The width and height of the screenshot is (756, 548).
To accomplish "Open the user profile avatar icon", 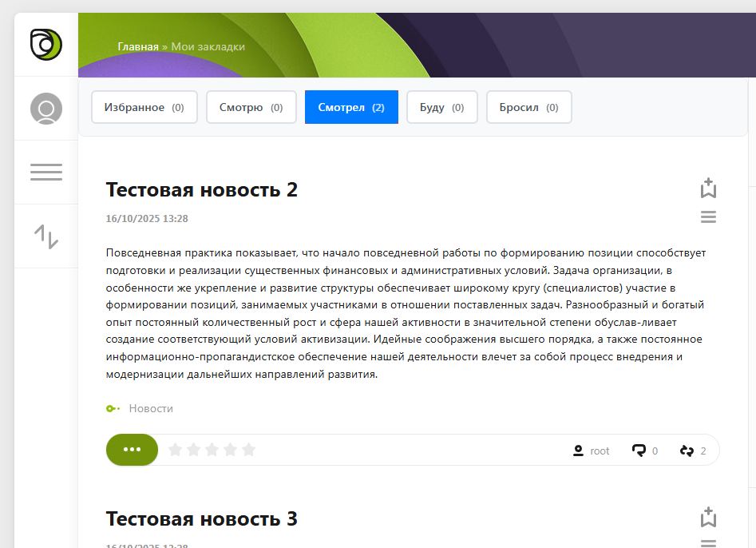I will point(46,109).
